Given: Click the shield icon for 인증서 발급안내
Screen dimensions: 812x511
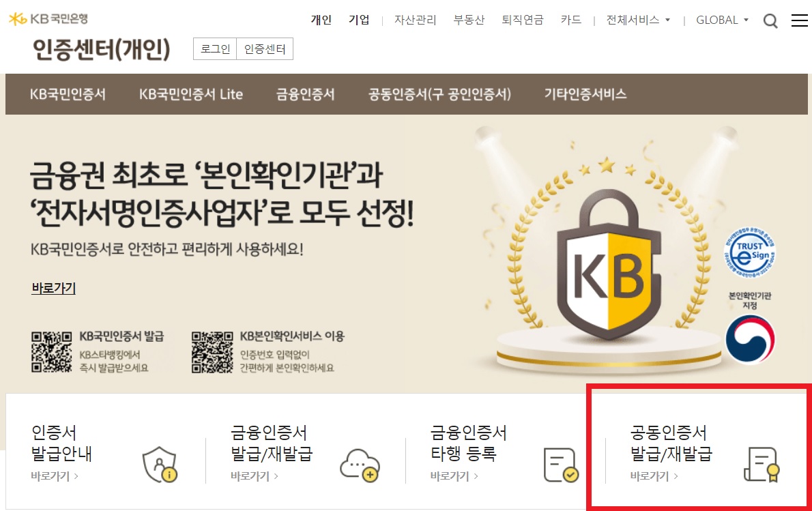Looking at the screenshot, I should 160,465.
